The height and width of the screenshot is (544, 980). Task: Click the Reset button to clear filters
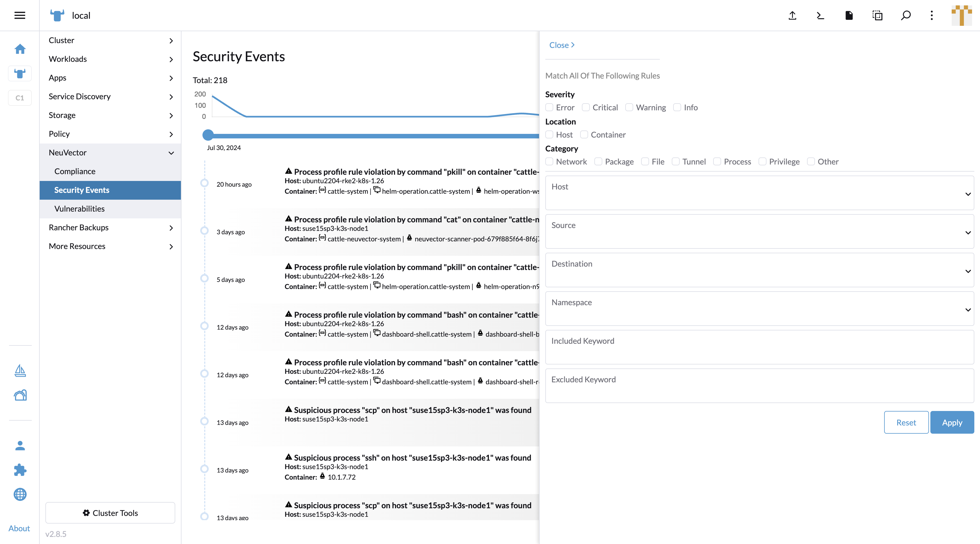pyautogui.click(x=906, y=422)
